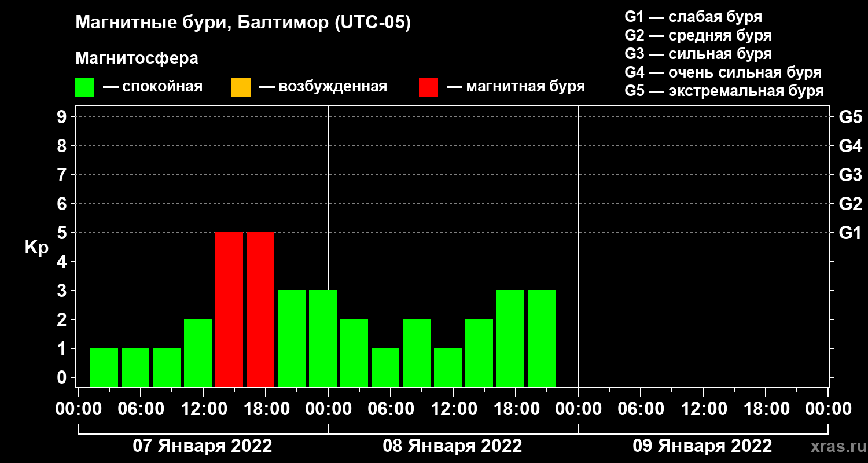Screen dimensions: 868x463
Task: Click the 'G4 — очень сильная буря' legend line
Action: 723,72
